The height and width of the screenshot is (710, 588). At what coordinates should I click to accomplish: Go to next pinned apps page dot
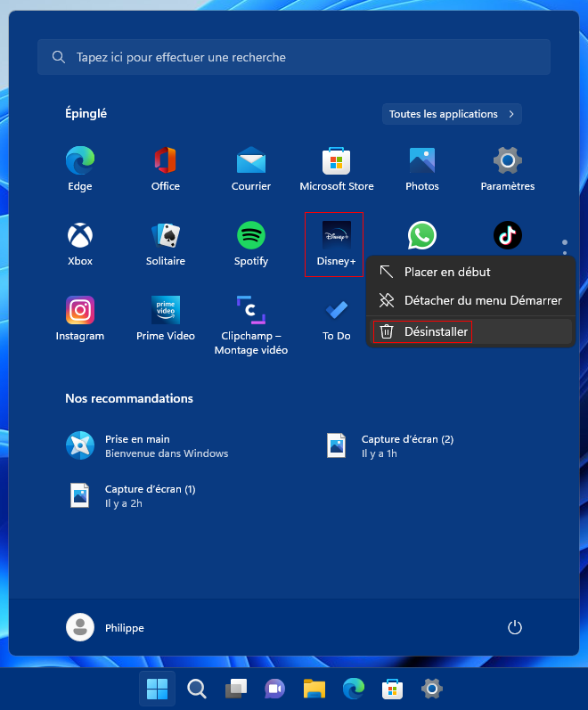[565, 253]
